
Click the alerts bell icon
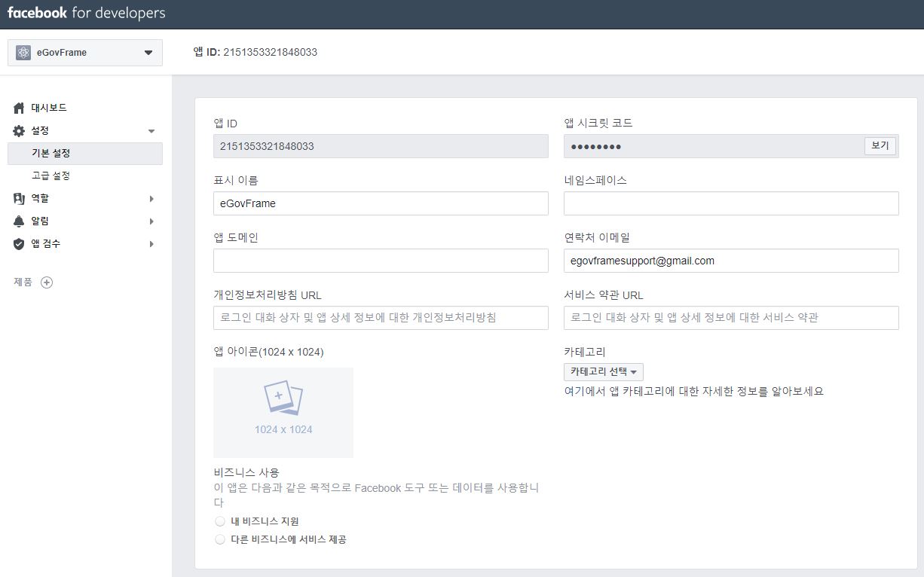point(19,221)
